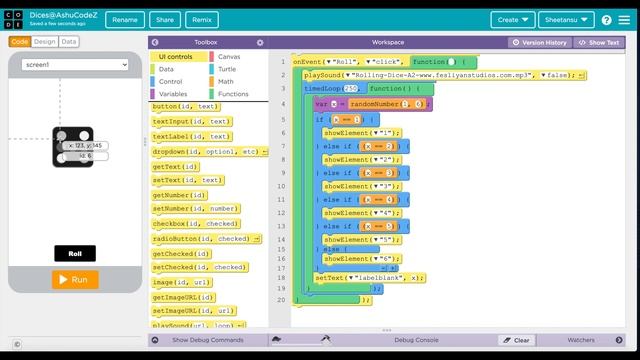
Task: Open the Sheetansu account dropdown
Action: tap(566, 20)
